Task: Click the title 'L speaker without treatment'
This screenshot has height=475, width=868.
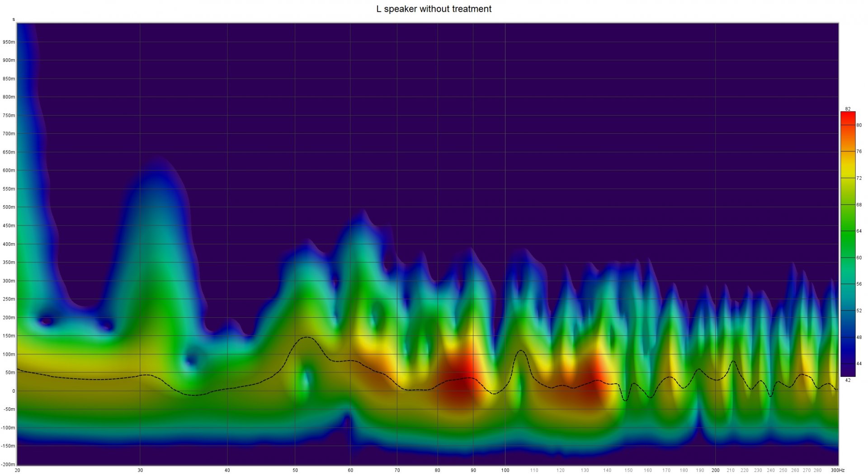Action: [434, 9]
